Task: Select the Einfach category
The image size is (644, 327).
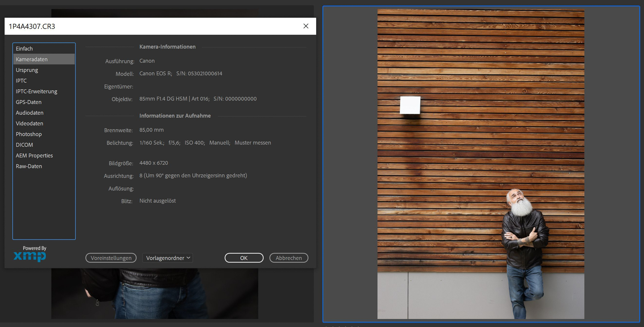Action: click(24, 49)
